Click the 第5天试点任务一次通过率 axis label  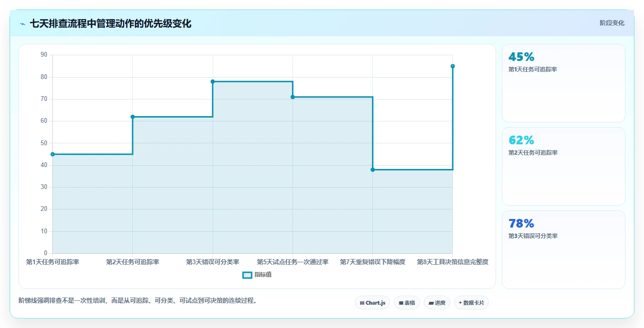point(293,262)
